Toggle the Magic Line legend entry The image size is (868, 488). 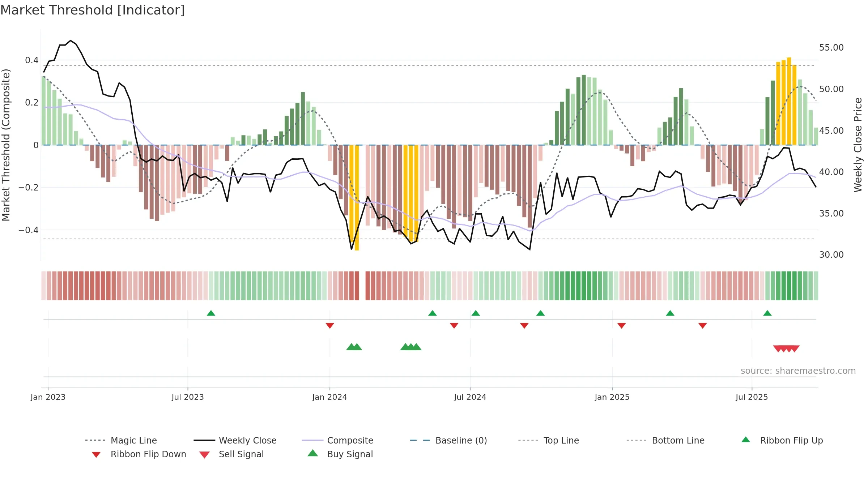pyautogui.click(x=121, y=440)
